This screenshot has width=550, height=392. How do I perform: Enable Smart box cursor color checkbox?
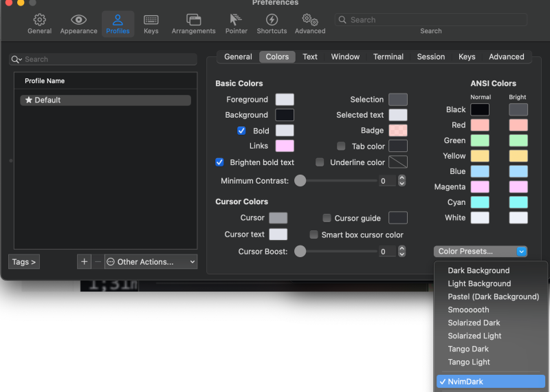(x=314, y=235)
